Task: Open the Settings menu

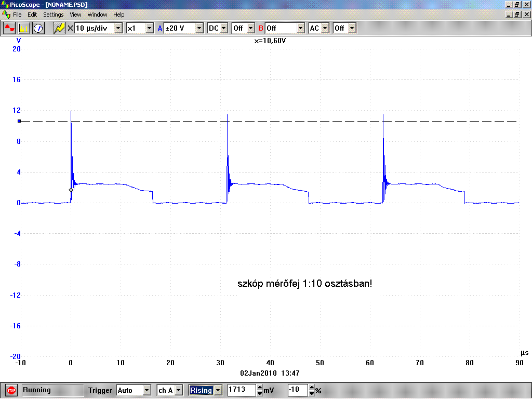Action: [54, 15]
